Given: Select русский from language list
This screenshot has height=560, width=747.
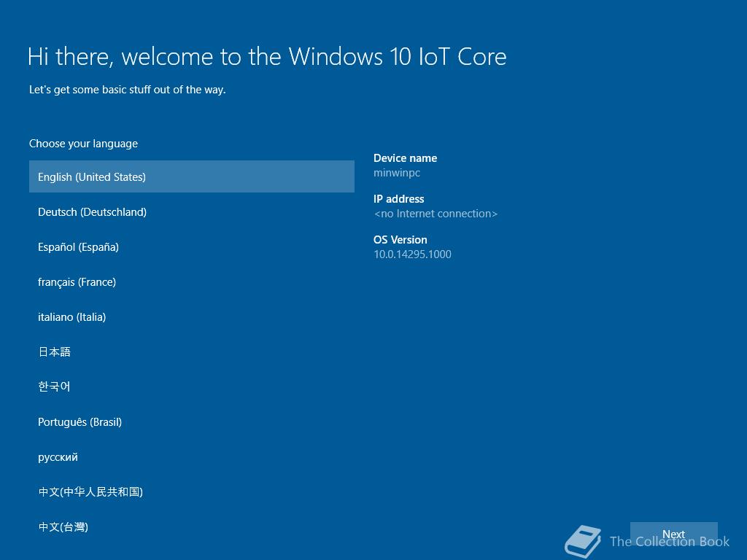Looking at the screenshot, I should (192, 457).
